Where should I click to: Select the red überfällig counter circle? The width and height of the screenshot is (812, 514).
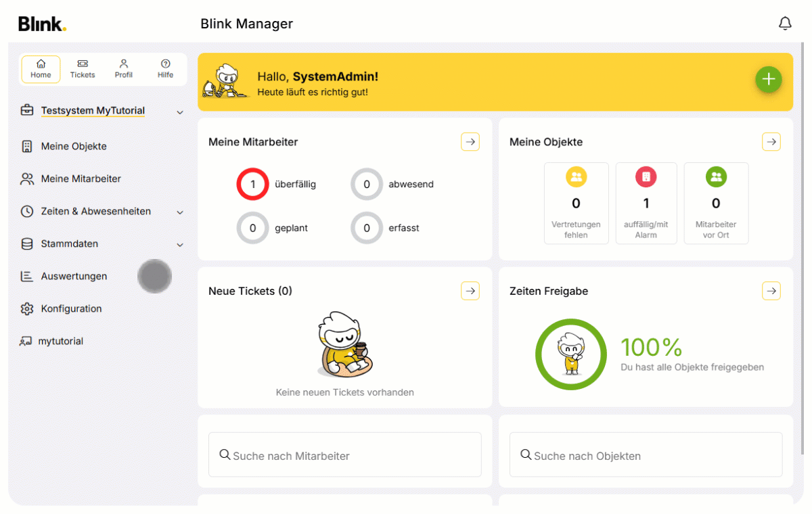click(252, 184)
